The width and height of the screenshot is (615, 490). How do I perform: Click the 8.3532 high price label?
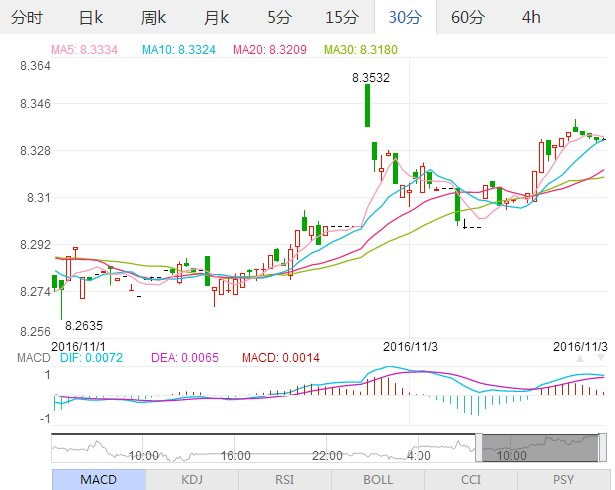371,78
